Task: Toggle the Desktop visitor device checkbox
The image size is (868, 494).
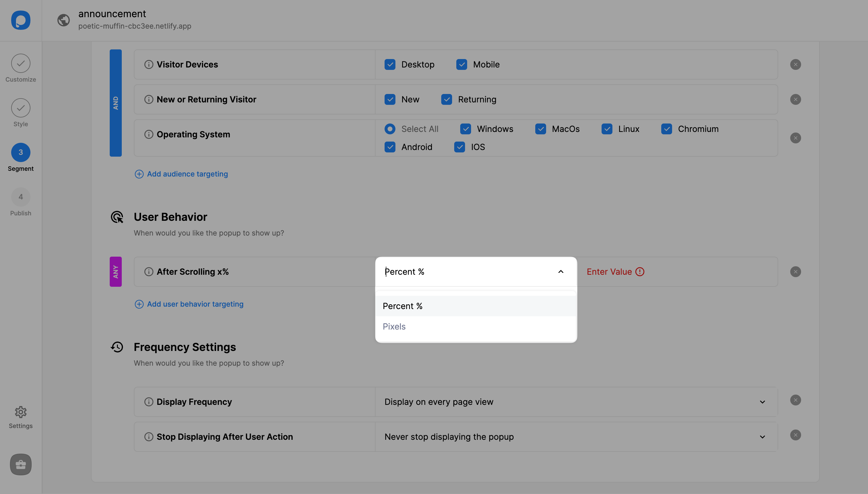Action: click(391, 64)
